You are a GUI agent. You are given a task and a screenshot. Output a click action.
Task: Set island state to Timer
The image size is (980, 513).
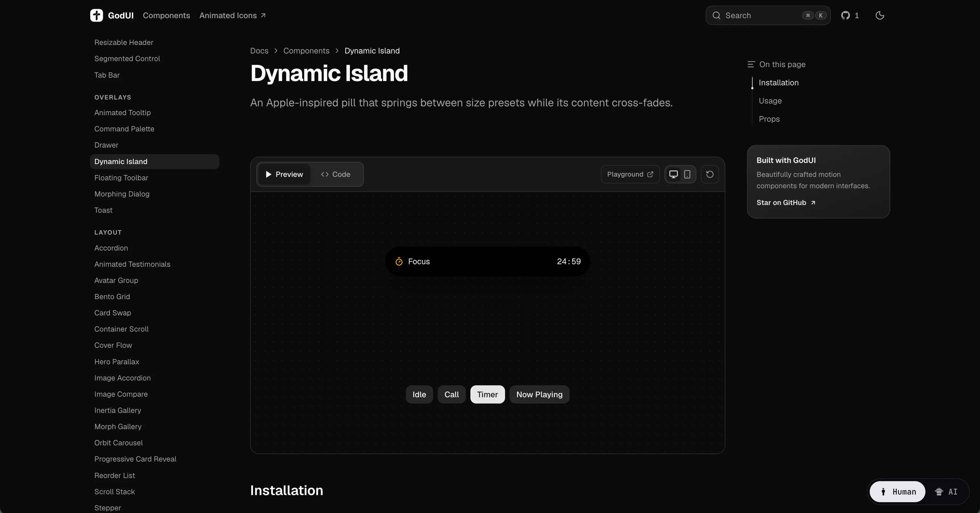487,395
